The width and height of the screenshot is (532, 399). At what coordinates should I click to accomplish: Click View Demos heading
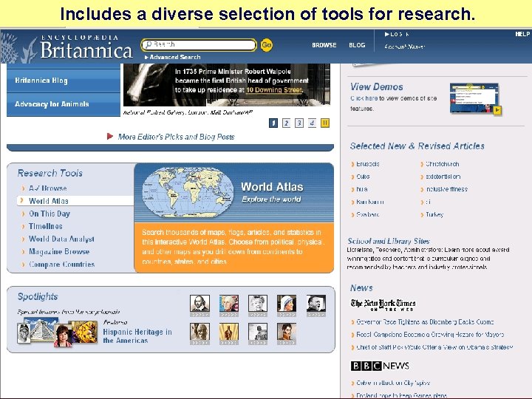pos(377,87)
